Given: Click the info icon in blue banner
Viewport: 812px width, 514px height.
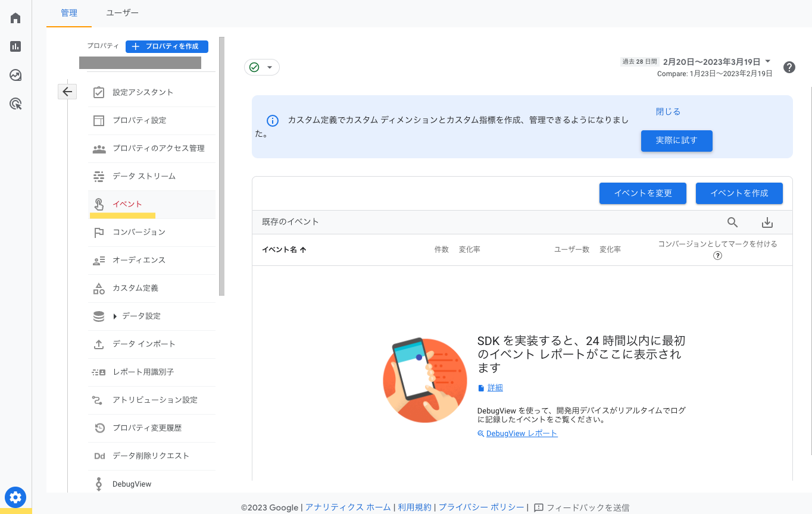Looking at the screenshot, I should click(x=273, y=121).
